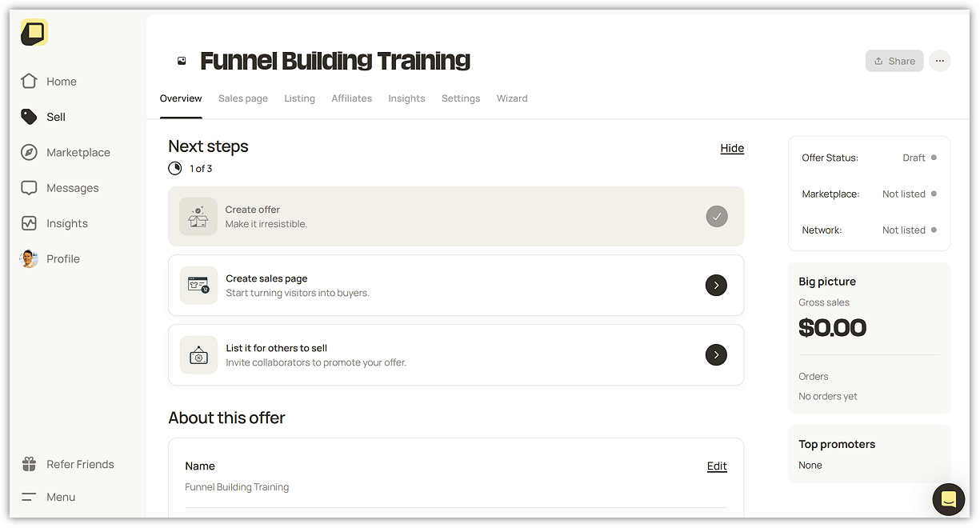Open the chat support bubble
The image size is (980, 528).
[x=949, y=499]
